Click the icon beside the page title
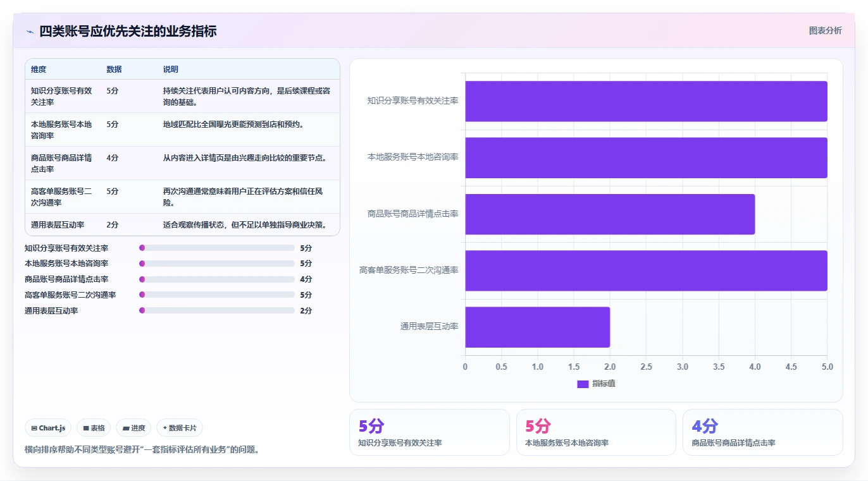868x481 pixels. (30, 32)
